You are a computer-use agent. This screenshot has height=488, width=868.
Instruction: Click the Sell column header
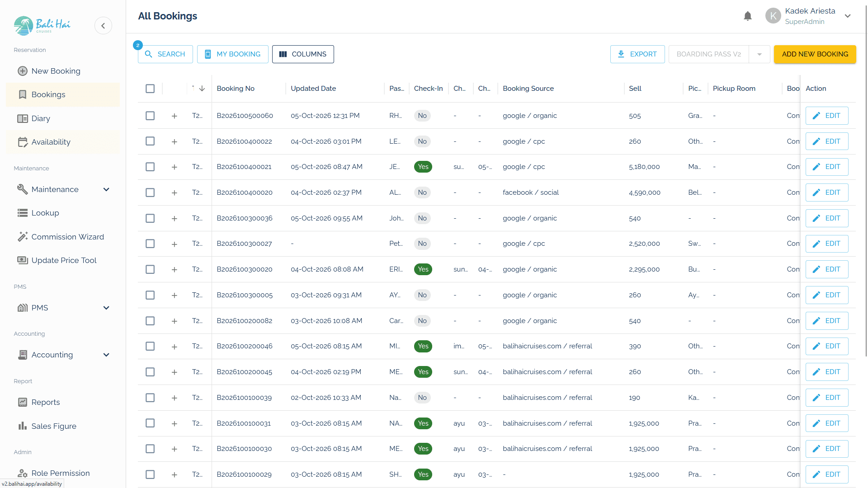pos(635,89)
